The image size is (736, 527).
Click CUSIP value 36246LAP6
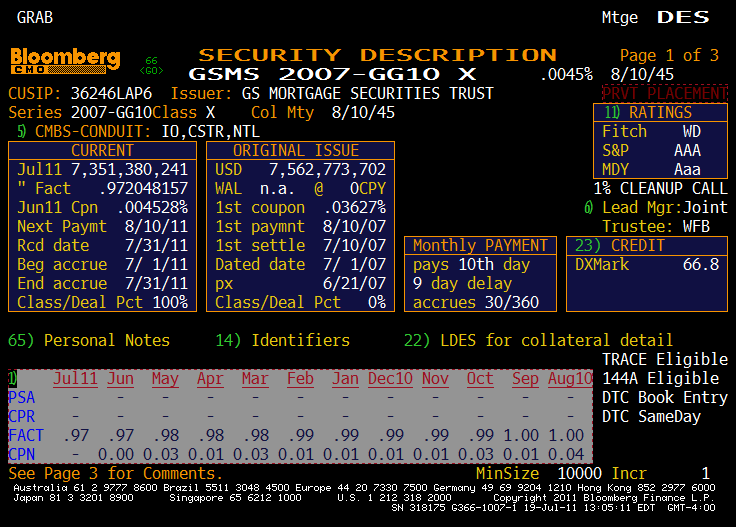(111, 93)
